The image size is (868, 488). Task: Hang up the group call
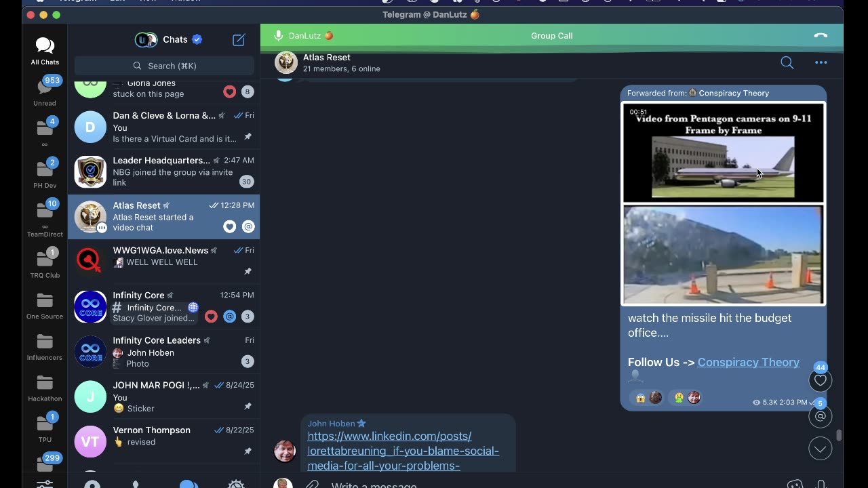pos(821,36)
